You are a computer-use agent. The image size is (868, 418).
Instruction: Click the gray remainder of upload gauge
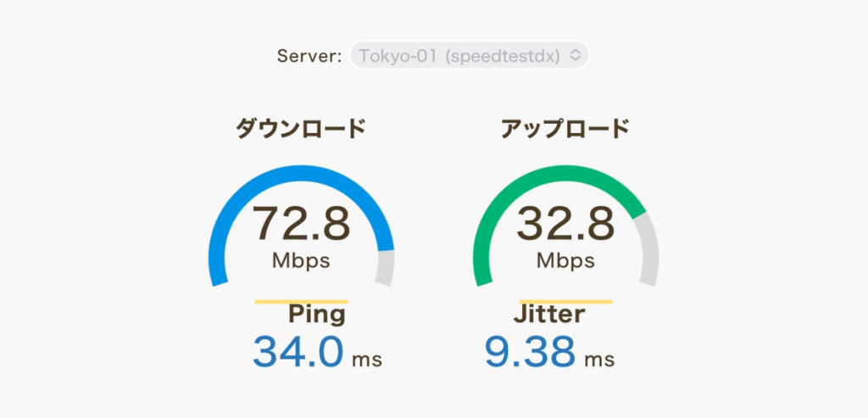[x=648, y=249]
